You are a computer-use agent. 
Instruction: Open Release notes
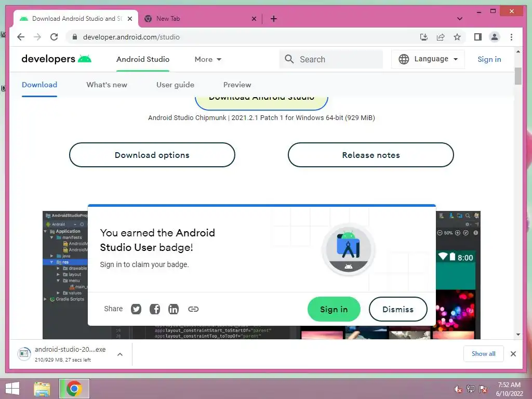click(x=371, y=155)
